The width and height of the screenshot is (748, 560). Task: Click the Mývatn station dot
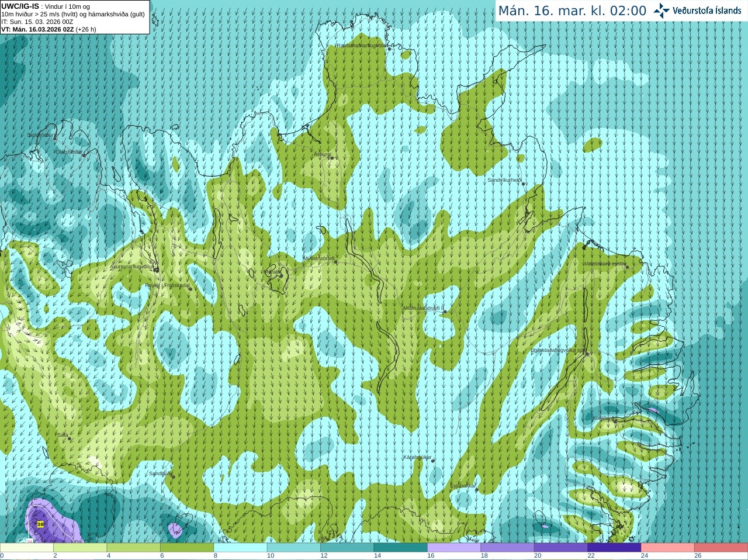click(x=281, y=275)
